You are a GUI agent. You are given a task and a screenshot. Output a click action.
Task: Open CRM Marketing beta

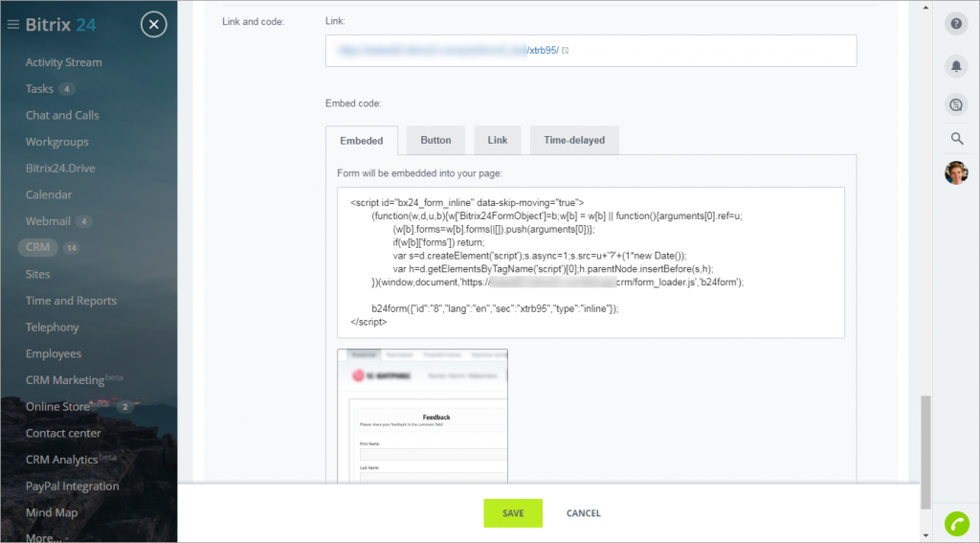(74, 380)
